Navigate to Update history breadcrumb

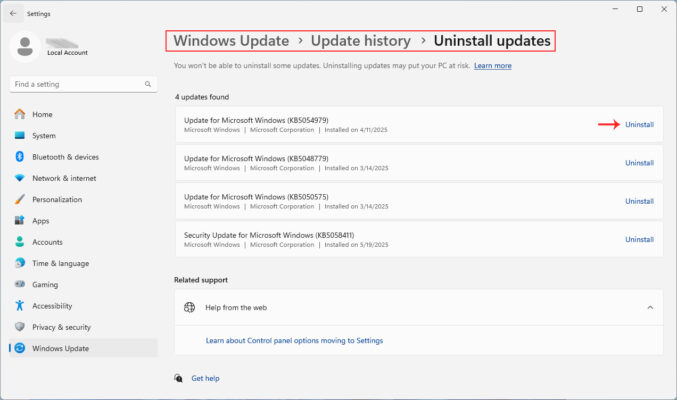pyautogui.click(x=361, y=41)
